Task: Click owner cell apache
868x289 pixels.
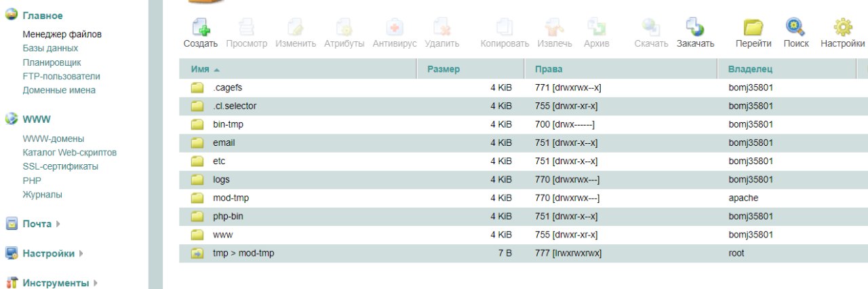Action: point(743,198)
